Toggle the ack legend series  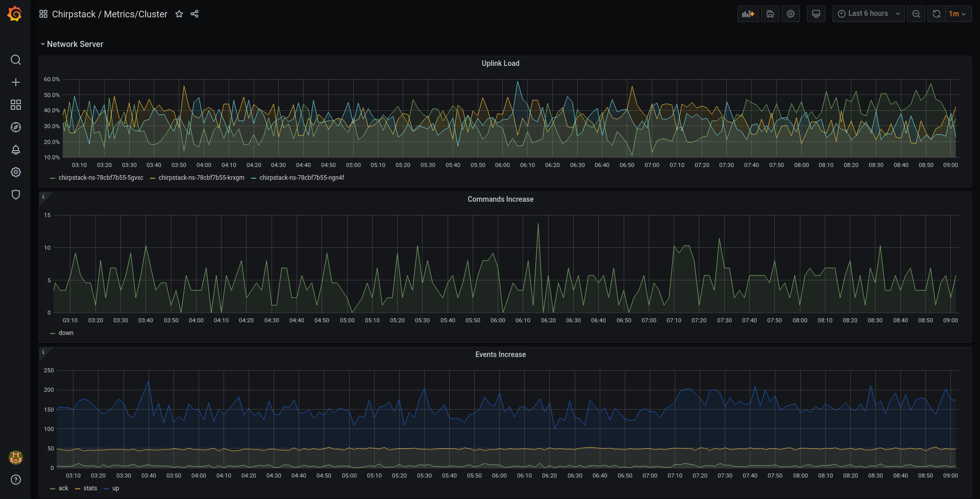pos(63,488)
